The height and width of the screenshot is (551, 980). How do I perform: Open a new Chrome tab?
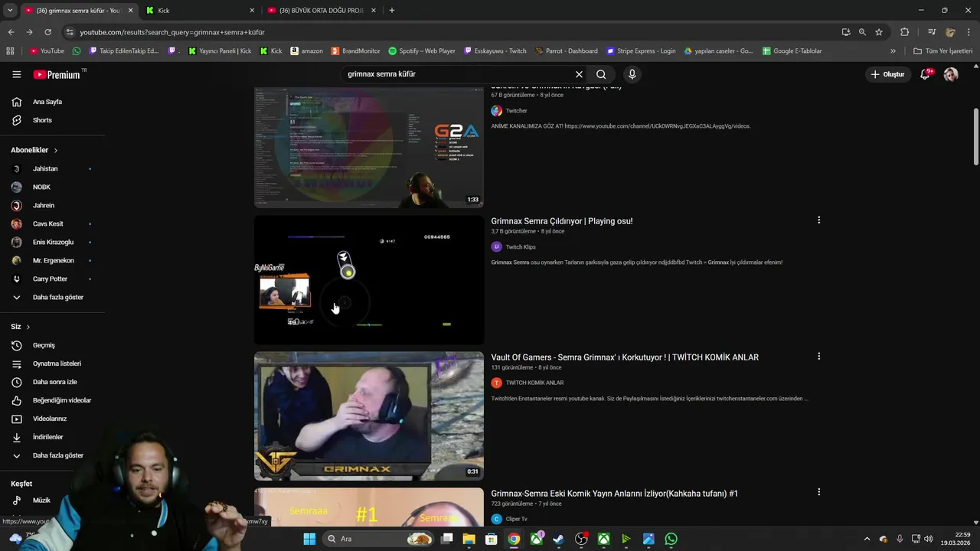(x=392, y=10)
